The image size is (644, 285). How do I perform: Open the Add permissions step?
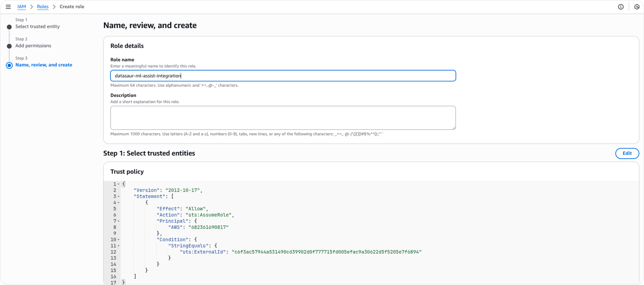pos(33,45)
